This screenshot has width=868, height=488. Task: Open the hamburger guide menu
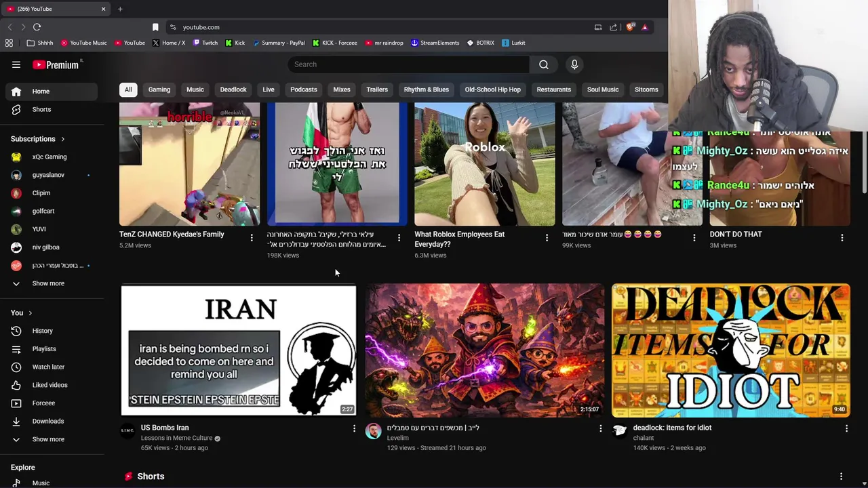coord(16,64)
